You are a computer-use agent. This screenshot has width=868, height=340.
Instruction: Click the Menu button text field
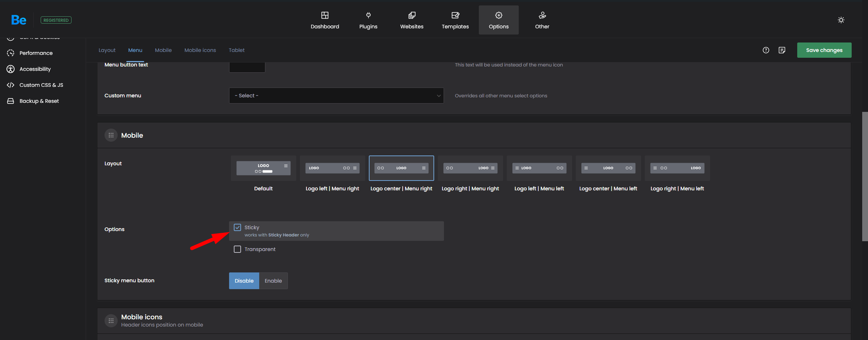247,67
